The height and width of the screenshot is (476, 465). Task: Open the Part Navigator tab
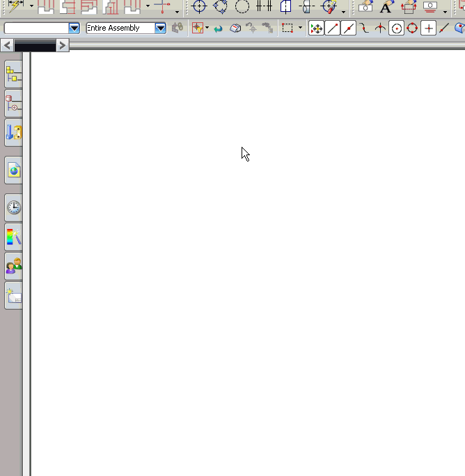point(14,104)
